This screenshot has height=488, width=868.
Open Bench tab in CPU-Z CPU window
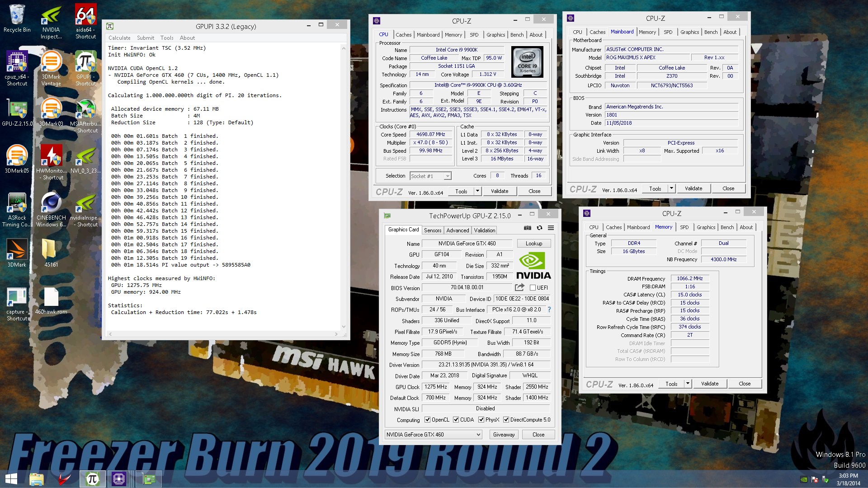pyautogui.click(x=517, y=35)
